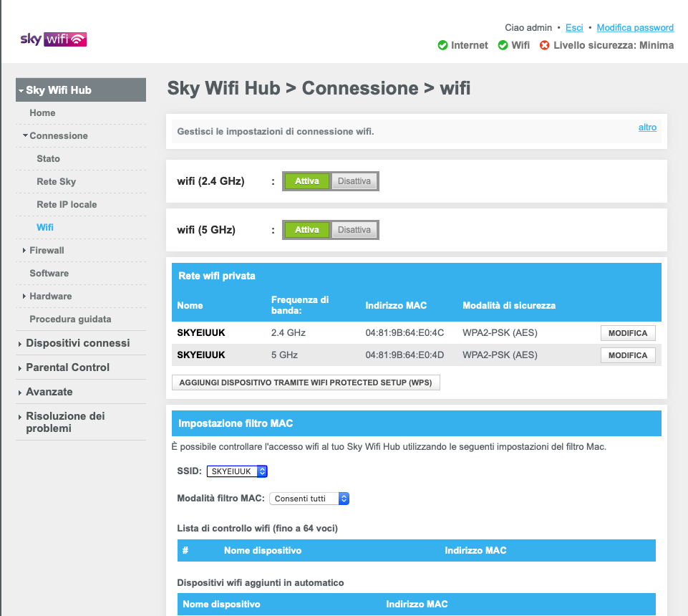Click the Sky Wifi logo
Image resolution: width=688 pixels, height=616 pixels.
coord(54,39)
